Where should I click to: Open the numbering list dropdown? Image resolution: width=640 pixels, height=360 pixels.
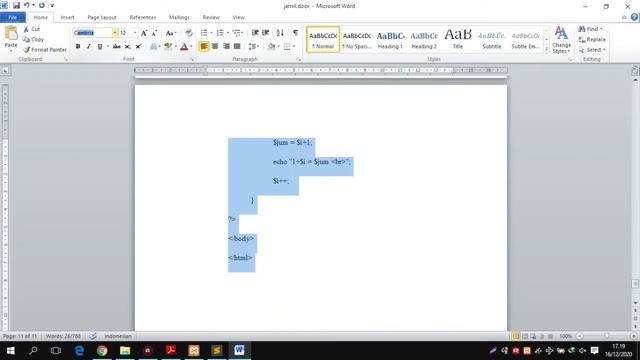pyautogui.click(x=228, y=33)
